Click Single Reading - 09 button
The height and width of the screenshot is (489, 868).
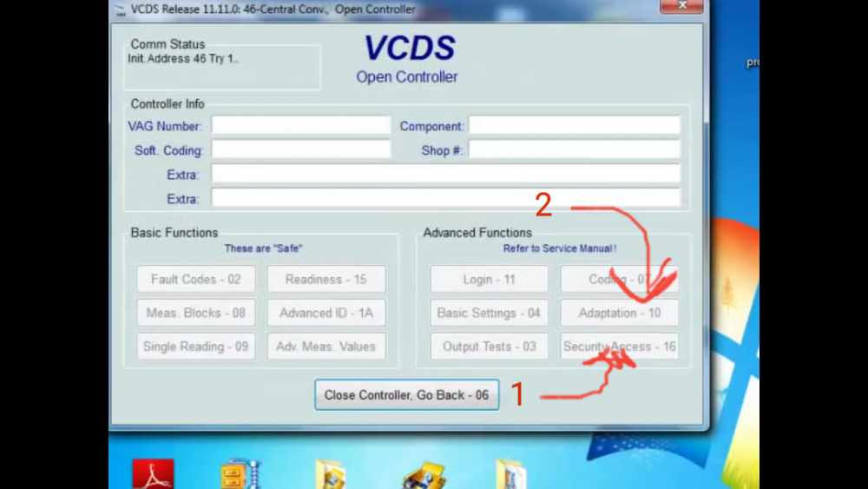pos(196,346)
